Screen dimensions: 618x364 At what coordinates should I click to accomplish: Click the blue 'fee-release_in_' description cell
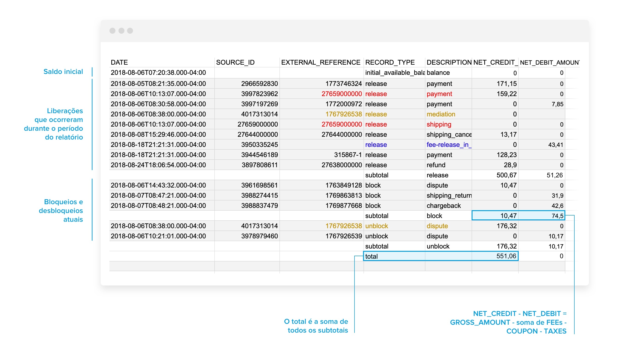click(449, 145)
